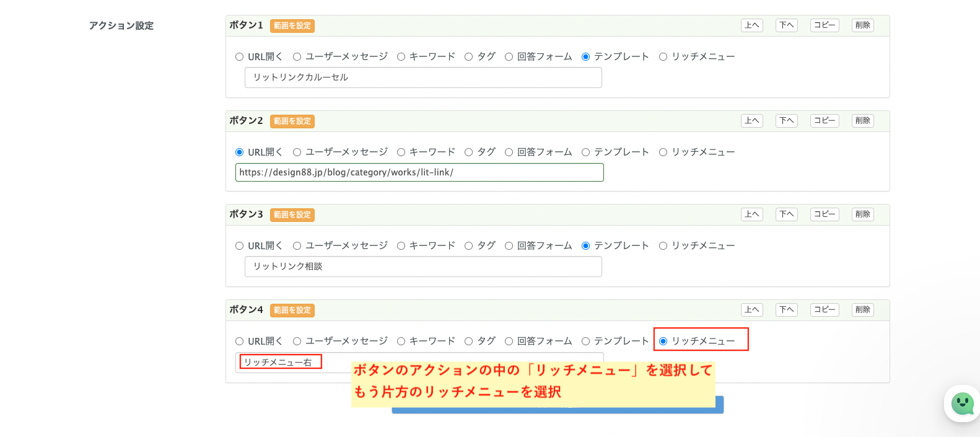Select ユーザーメッセージ radio for ボタン2
The width and height of the screenshot is (980, 437).
tap(297, 152)
